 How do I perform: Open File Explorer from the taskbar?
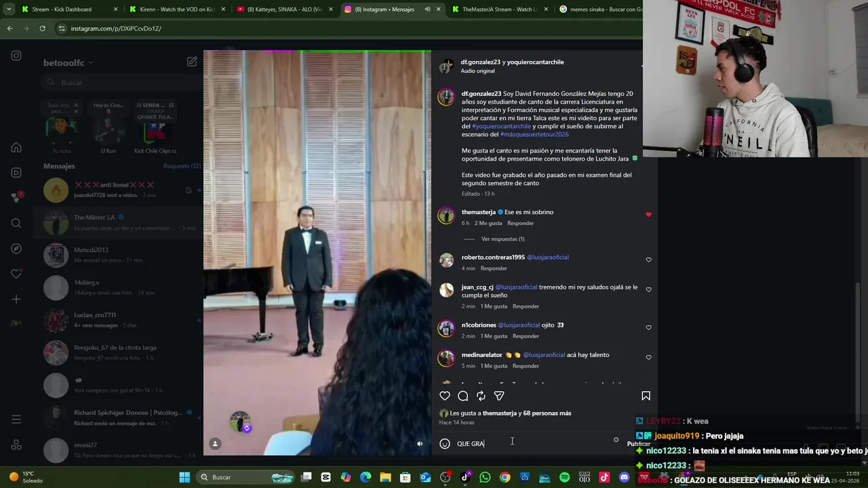tap(385, 477)
